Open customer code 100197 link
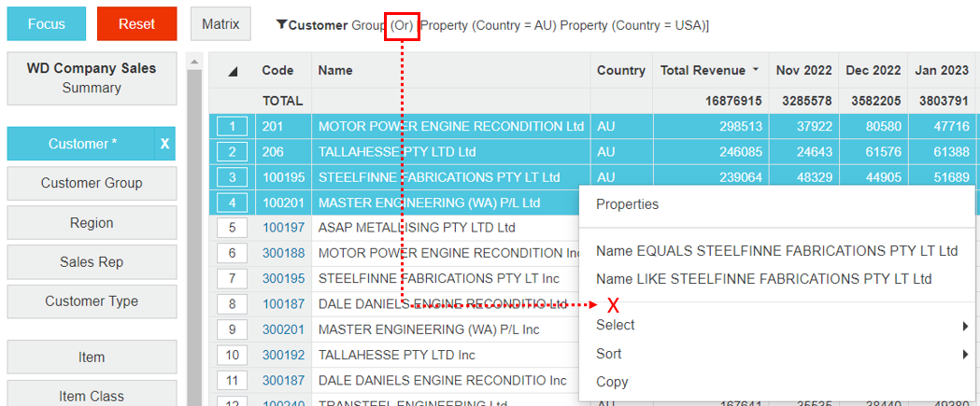 tap(283, 228)
